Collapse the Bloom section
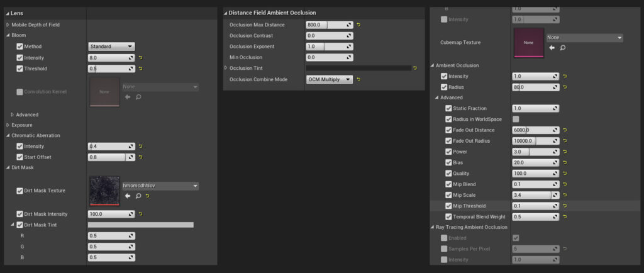The width and height of the screenshot is (644, 273). point(8,35)
